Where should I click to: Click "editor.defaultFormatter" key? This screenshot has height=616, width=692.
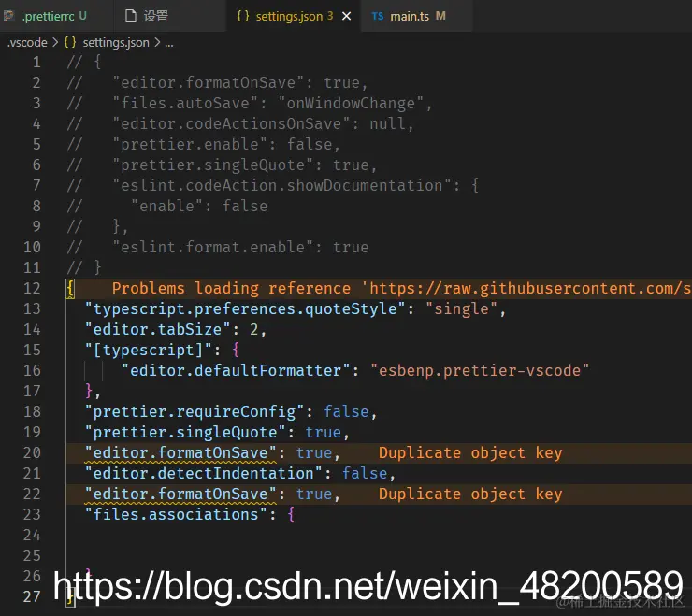[x=236, y=371]
